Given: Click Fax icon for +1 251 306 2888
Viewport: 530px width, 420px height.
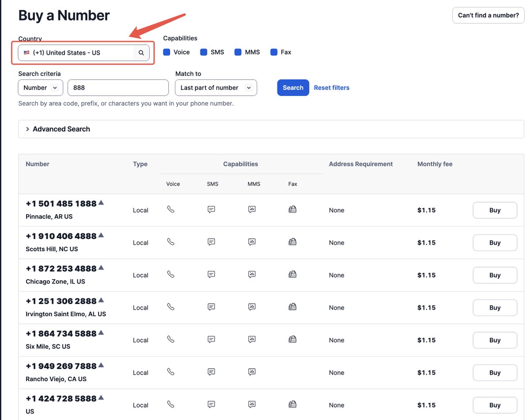Looking at the screenshot, I should pos(292,306).
